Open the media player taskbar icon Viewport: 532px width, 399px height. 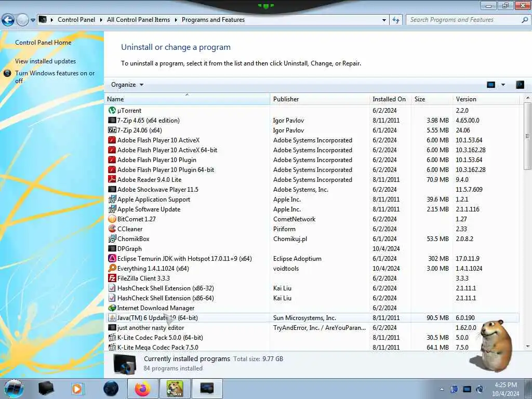click(x=77, y=389)
